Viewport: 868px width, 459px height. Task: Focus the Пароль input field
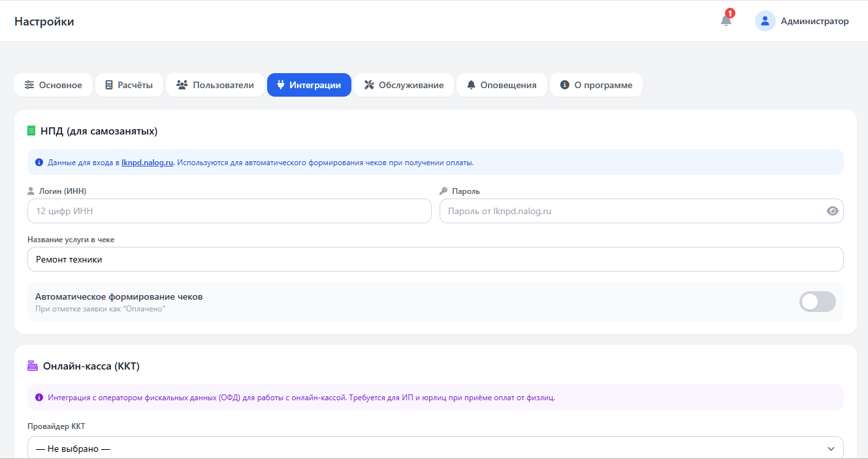tap(641, 211)
